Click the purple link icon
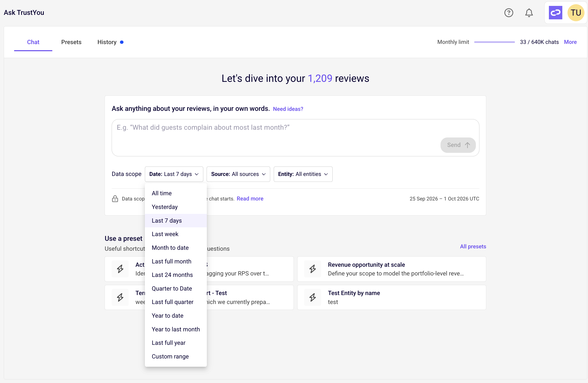588x383 pixels. (555, 12)
